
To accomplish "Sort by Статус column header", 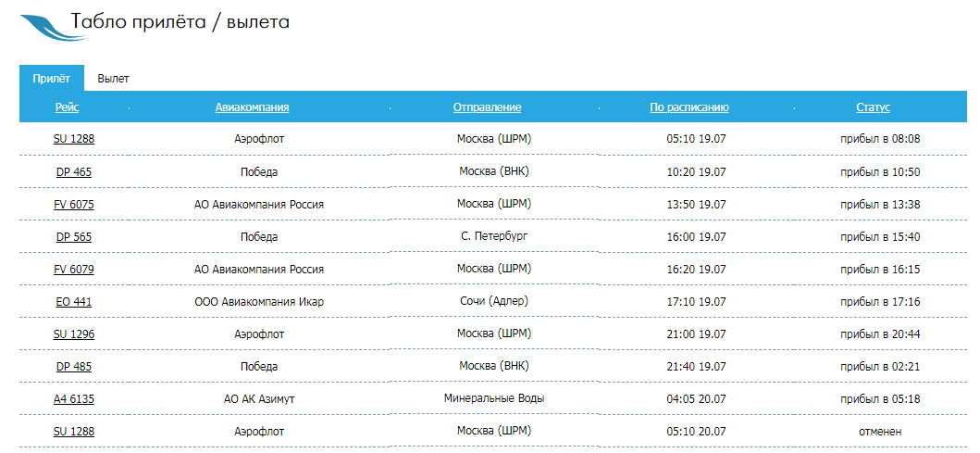I will coord(874,107).
